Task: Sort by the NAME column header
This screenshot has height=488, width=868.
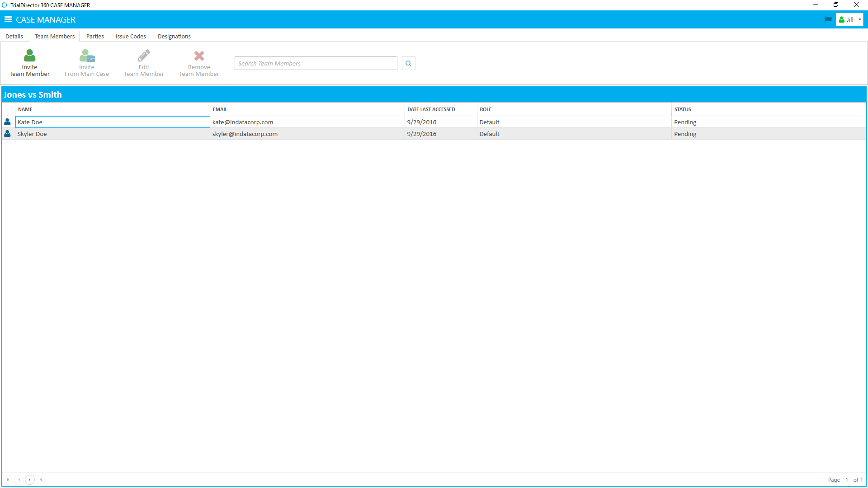Action: point(113,109)
